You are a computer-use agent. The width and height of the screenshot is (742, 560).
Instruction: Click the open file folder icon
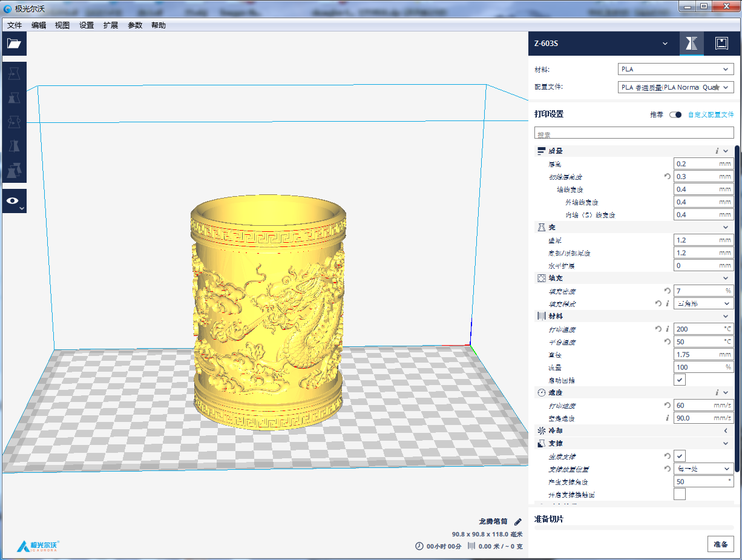(14, 44)
